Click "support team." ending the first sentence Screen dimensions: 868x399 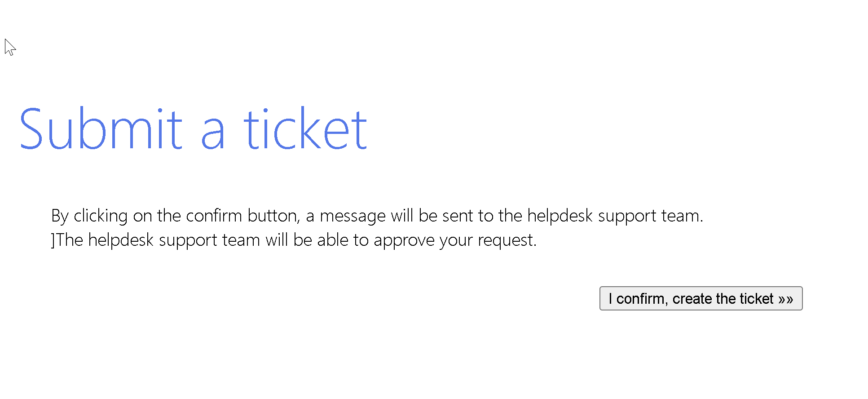(650, 216)
